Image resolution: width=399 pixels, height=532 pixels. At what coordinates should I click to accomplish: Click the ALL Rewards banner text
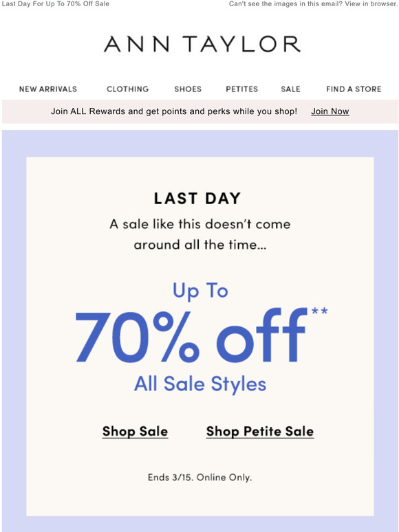click(x=174, y=111)
